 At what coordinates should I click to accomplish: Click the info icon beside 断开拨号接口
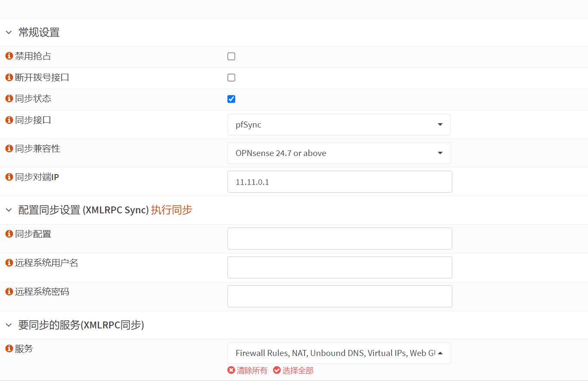[9, 78]
